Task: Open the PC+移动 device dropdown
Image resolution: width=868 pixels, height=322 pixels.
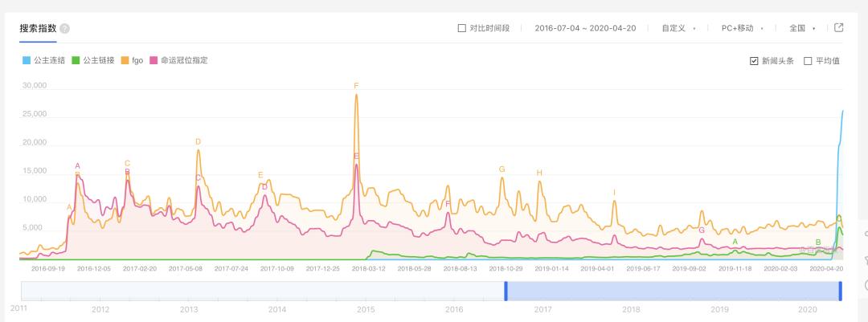Action: [x=741, y=28]
